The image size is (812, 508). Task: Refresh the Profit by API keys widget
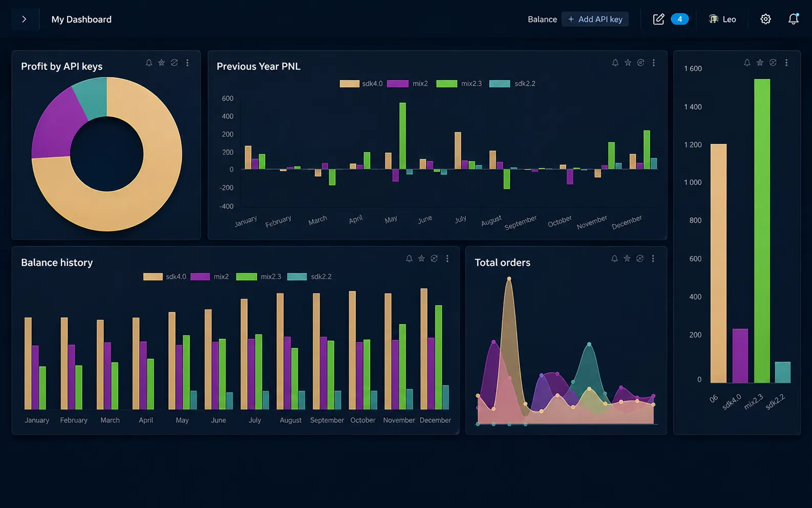[x=174, y=62]
